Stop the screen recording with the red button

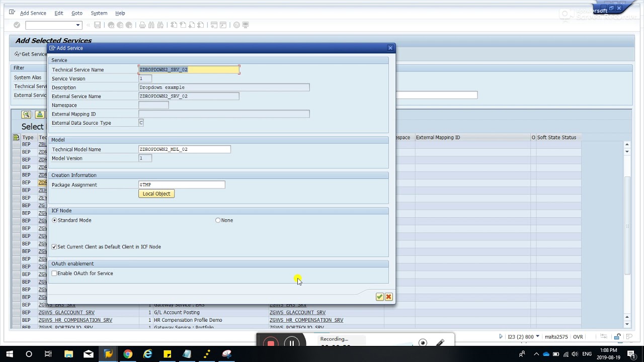271,343
